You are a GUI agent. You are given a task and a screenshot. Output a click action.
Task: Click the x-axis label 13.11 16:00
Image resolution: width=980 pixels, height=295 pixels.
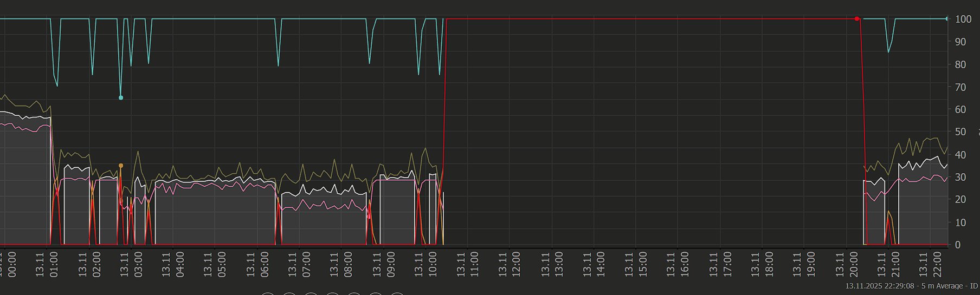tap(678, 264)
